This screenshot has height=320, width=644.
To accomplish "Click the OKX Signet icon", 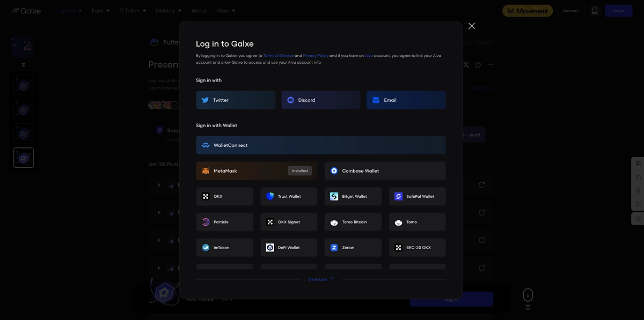I will click(x=270, y=222).
